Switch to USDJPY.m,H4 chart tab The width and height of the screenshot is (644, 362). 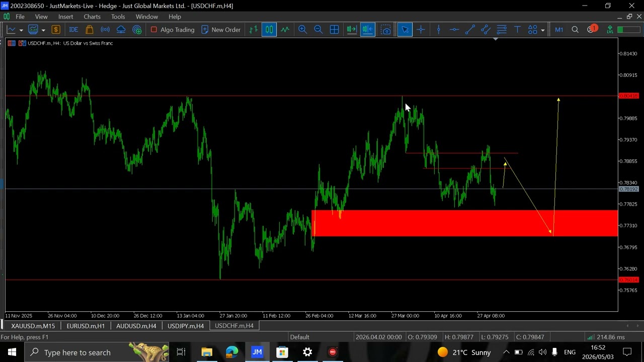coord(186,326)
